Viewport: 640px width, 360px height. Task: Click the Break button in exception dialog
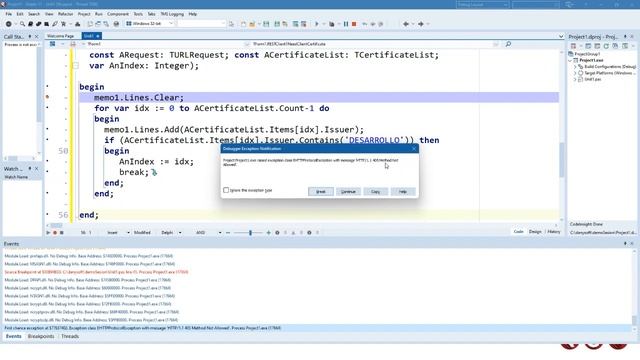click(x=320, y=191)
